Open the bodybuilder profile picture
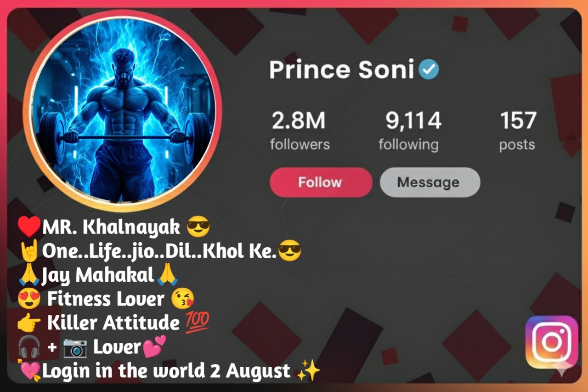This screenshot has height=392, width=588. [x=123, y=109]
